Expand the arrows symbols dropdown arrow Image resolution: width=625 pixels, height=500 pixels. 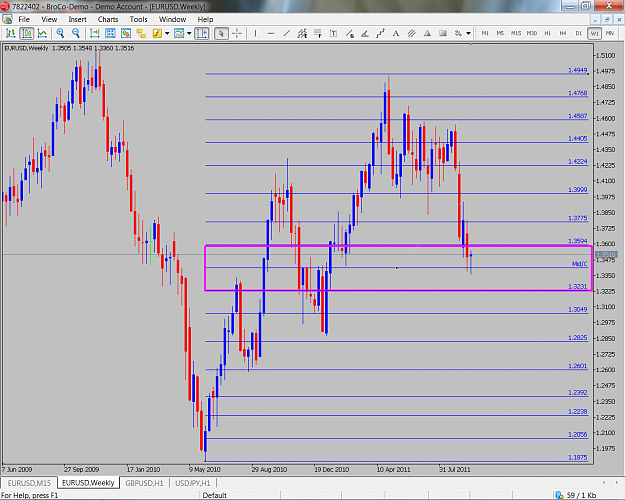click(468, 33)
